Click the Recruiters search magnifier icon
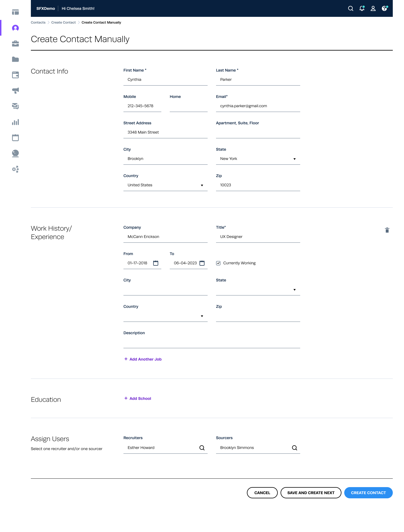 [x=202, y=448]
